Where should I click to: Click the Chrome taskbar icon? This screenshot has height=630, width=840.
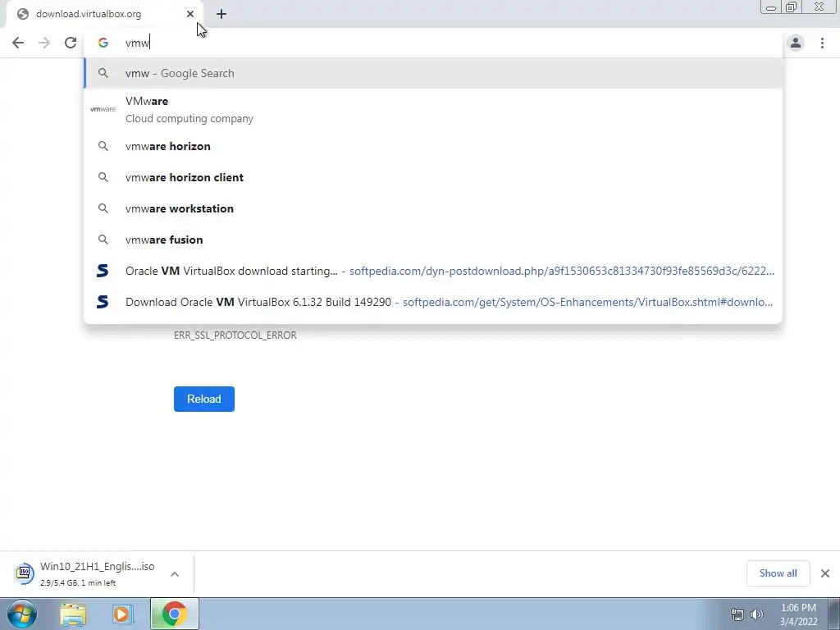click(174, 614)
